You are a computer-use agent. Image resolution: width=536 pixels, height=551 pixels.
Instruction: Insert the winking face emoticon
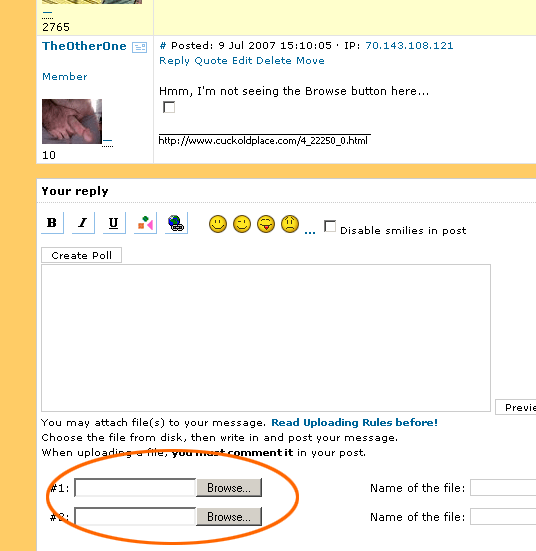(x=242, y=224)
